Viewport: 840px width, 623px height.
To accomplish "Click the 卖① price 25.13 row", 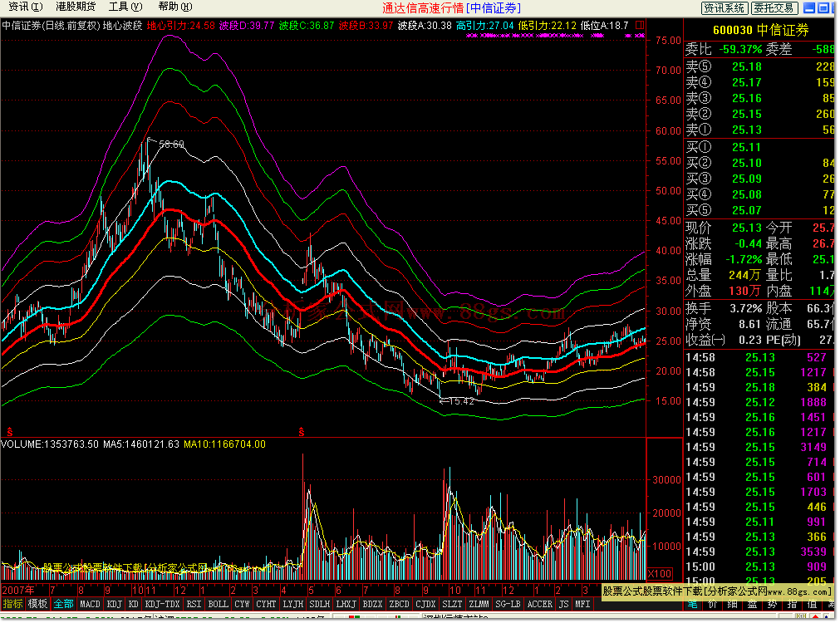I will point(759,130).
